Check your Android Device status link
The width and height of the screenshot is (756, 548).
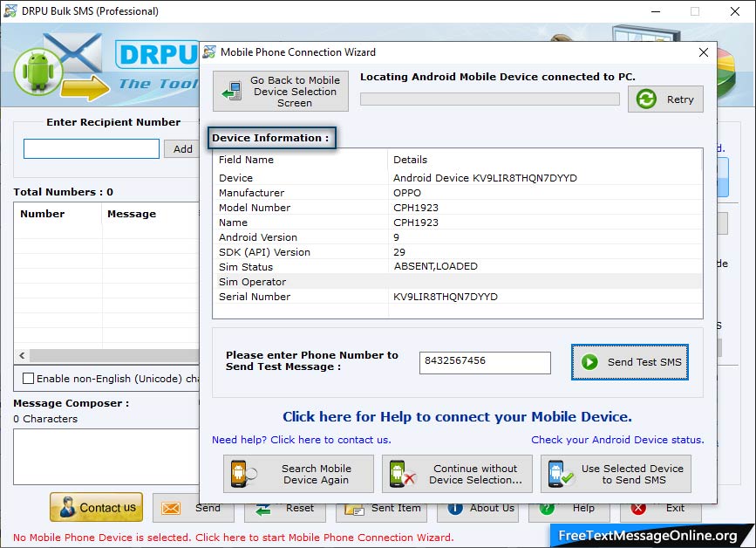617,440
